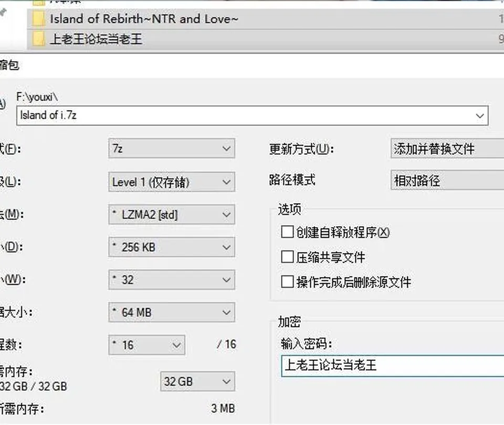This screenshot has width=504, height=425.
Task: Click the / 16 total threads text
Action: [227, 344]
